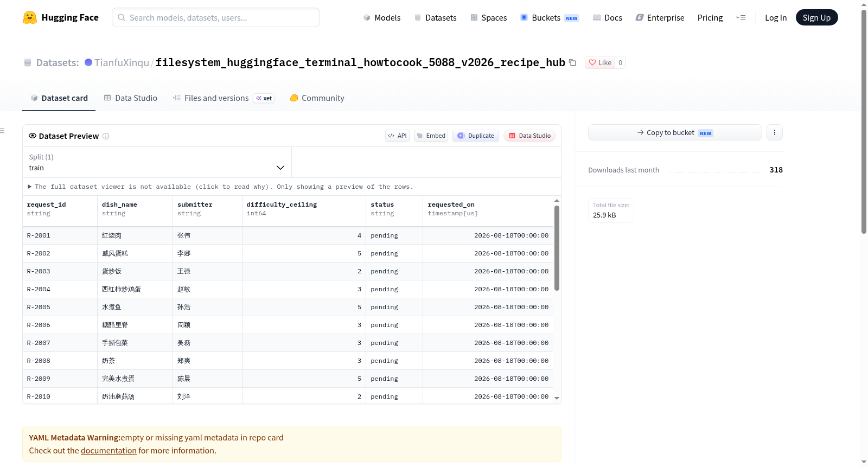
Task: Switch to the Data Studio tab
Action: tap(131, 98)
